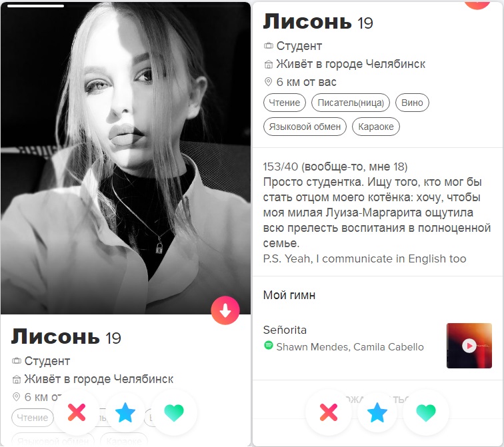Click the Spotify icon next to Shawn Mendes
Image resolution: width=504 pixels, height=447 pixels.
coord(269,346)
